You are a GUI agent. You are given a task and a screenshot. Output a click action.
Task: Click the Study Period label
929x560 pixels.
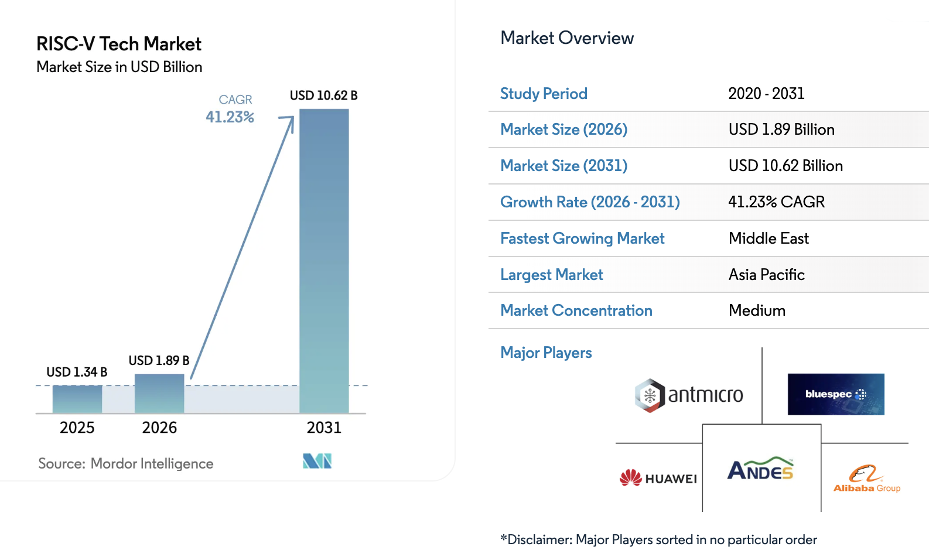coord(544,94)
